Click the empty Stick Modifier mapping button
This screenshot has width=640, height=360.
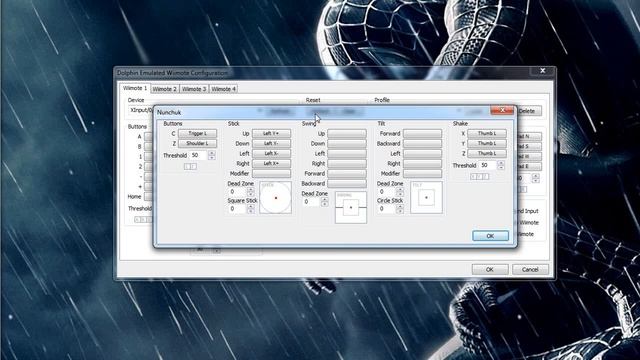coord(271,173)
